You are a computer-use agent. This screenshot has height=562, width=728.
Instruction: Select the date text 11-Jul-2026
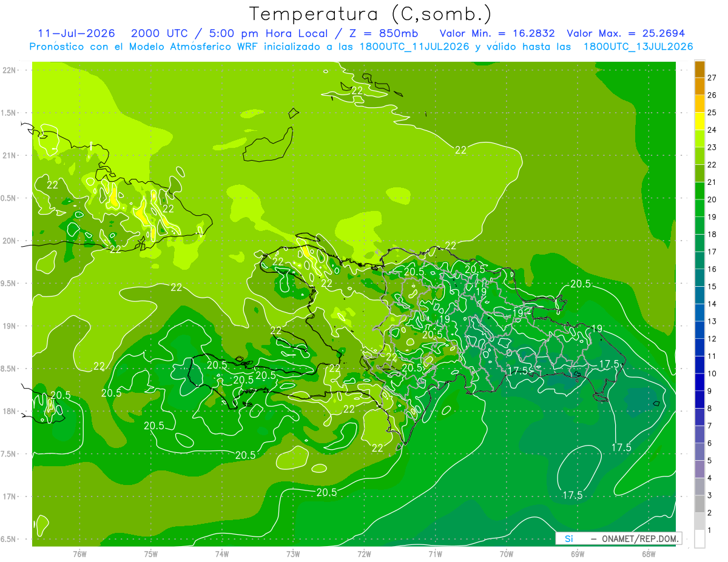[76, 33]
